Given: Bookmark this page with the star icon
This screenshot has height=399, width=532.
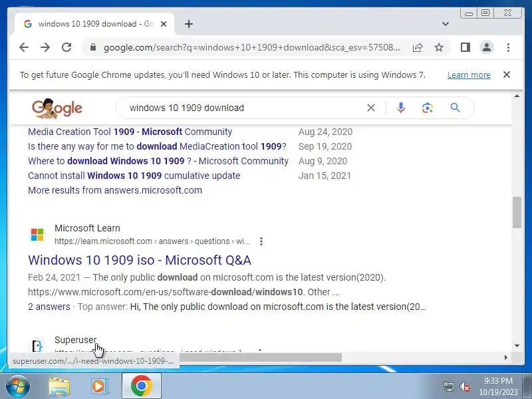Looking at the screenshot, I should pyautogui.click(x=439, y=47).
